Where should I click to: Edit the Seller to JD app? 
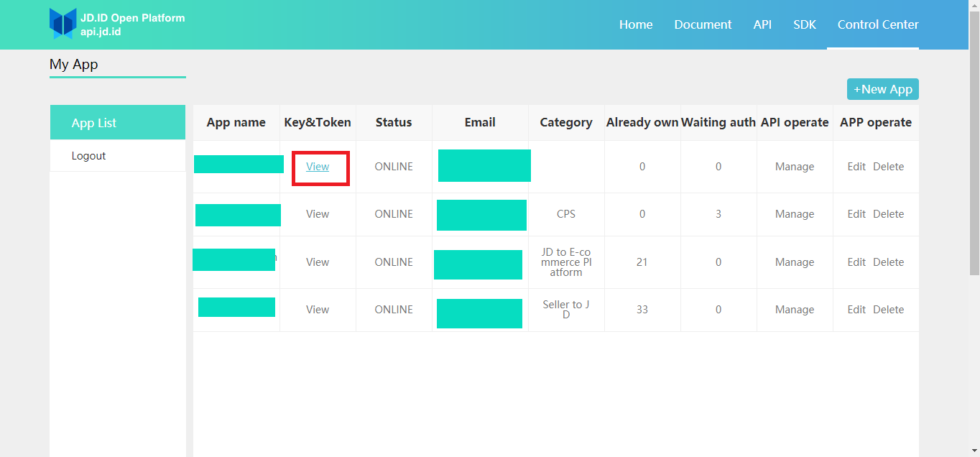tap(856, 310)
